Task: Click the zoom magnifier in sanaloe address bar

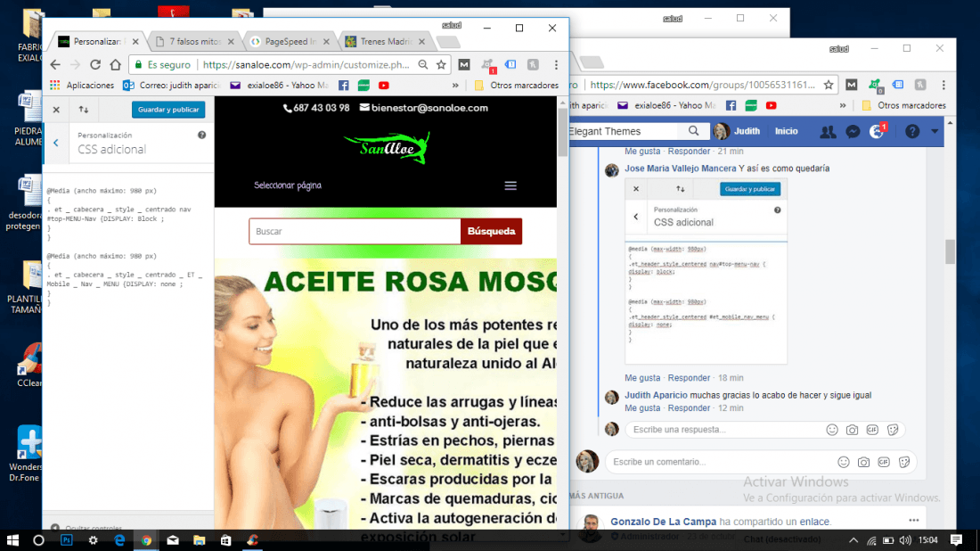Action: [423, 64]
